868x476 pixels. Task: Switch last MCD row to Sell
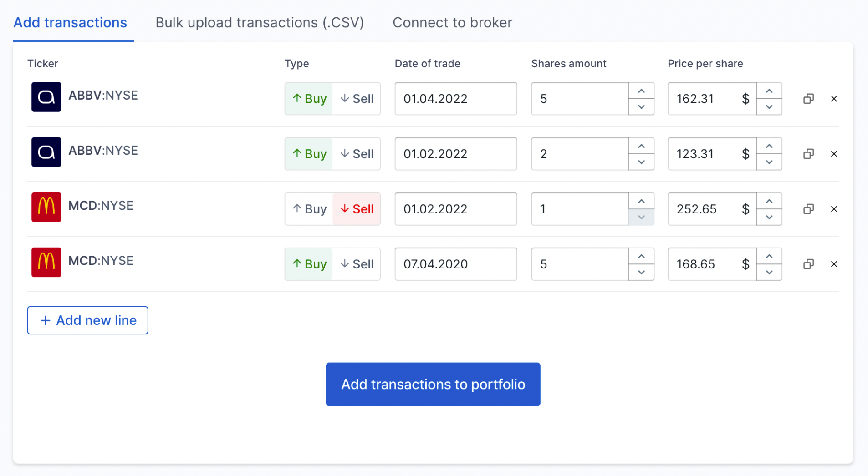click(357, 264)
